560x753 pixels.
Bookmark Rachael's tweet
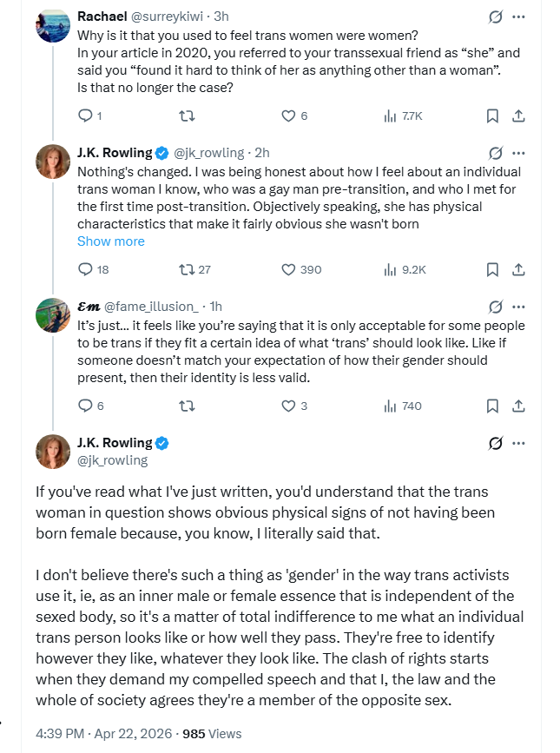(x=492, y=116)
